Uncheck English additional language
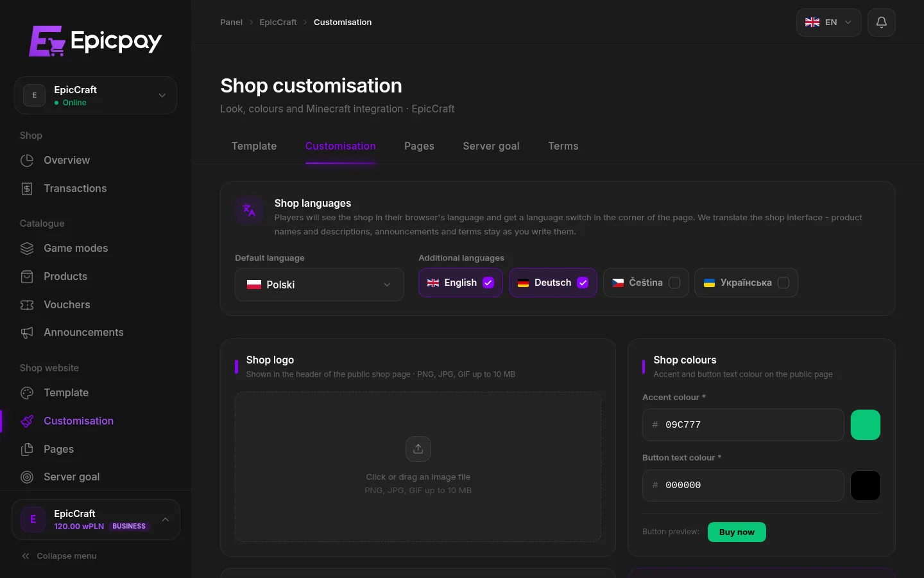Image resolution: width=924 pixels, height=578 pixels. coord(488,283)
